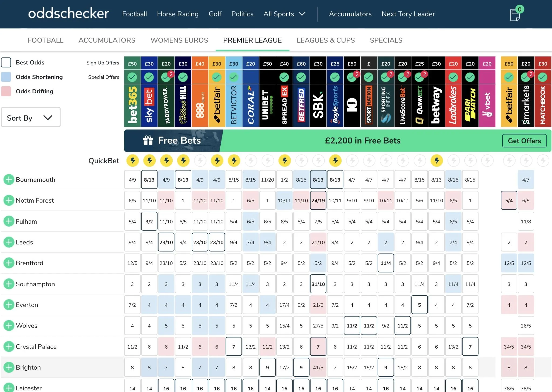Screen dimensions: 552x392
Task: Add Everton using its plus icon
Action: [9, 305]
